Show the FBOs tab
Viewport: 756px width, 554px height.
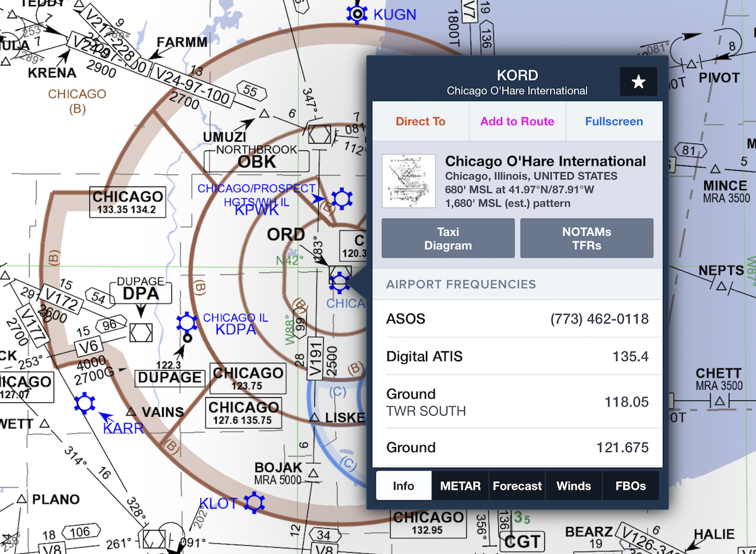coord(631,486)
